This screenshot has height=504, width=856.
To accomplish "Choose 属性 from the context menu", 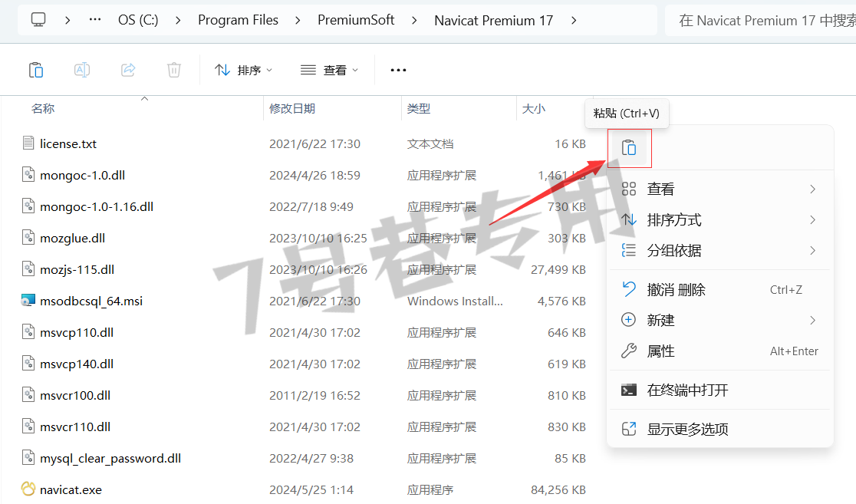I will (720, 351).
